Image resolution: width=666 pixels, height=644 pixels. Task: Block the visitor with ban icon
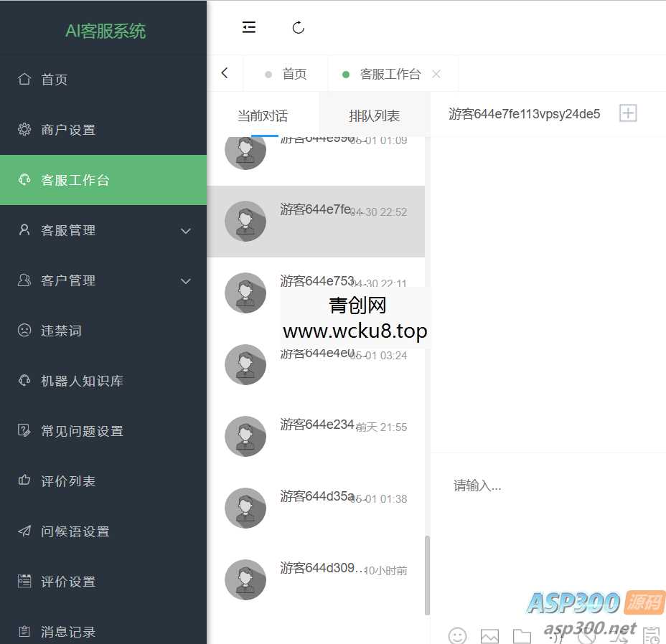[x=586, y=635]
